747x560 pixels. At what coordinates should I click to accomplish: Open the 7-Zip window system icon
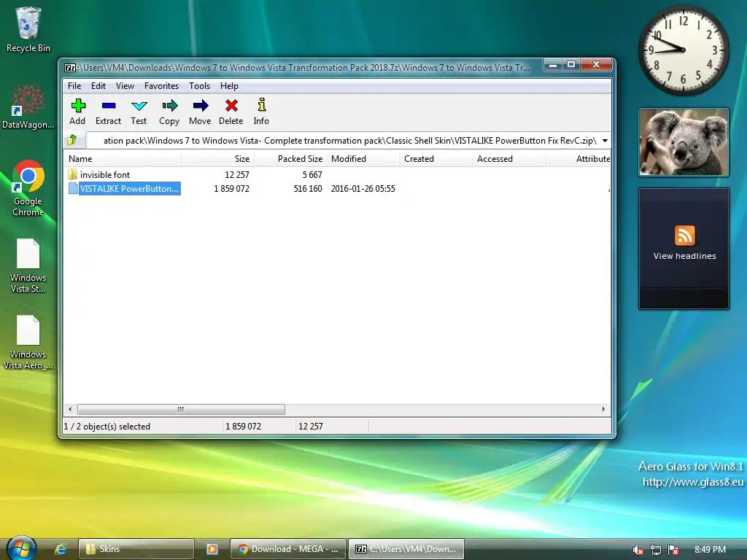point(70,68)
